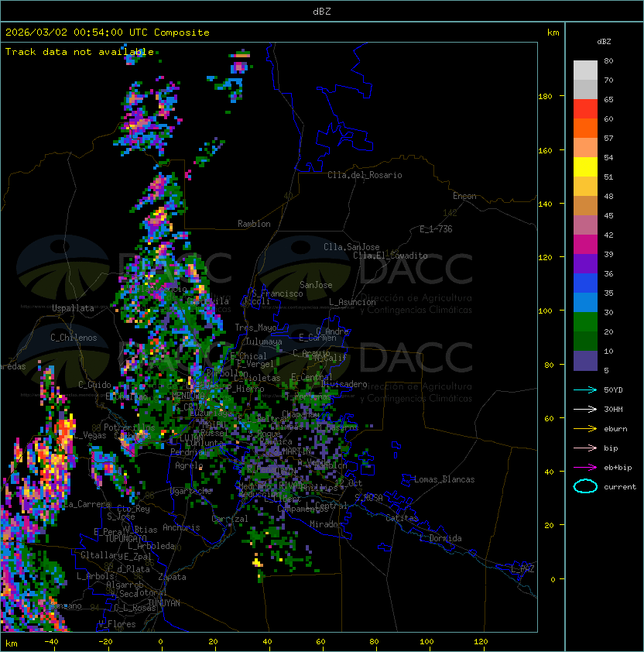This screenshot has height=652, width=644.
Task: Click the 'Encon' place label on map
Action: [464, 196]
